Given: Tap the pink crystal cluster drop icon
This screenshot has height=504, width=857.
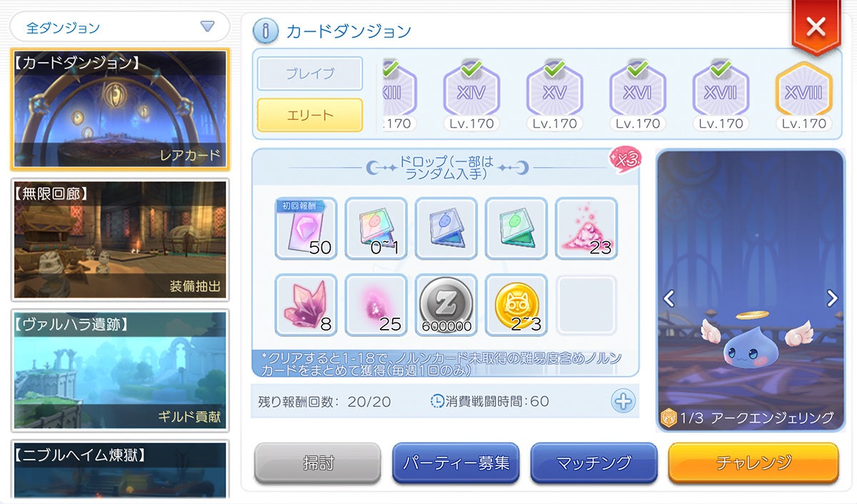Looking at the screenshot, I should click(306, 305).
